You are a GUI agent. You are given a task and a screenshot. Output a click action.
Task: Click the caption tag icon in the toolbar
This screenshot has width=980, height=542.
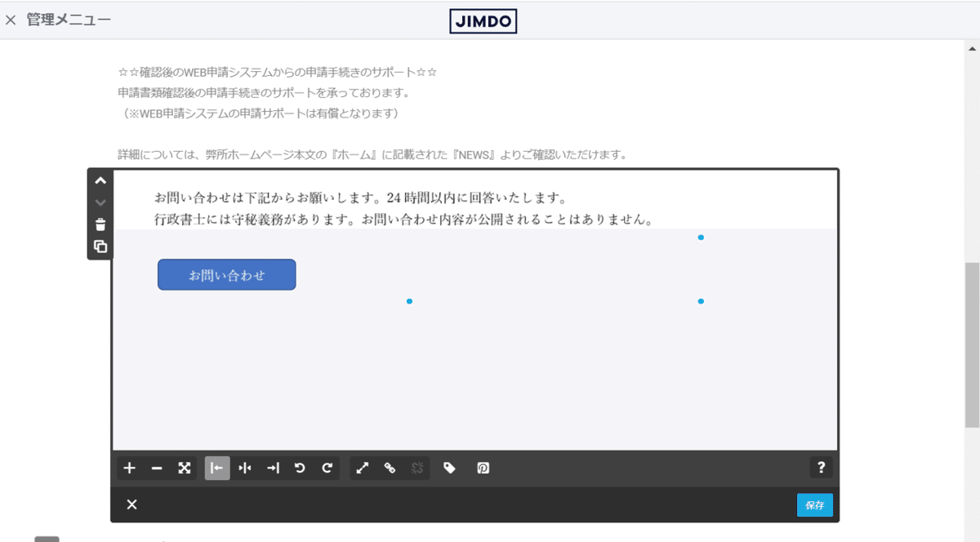pos(450,468)
